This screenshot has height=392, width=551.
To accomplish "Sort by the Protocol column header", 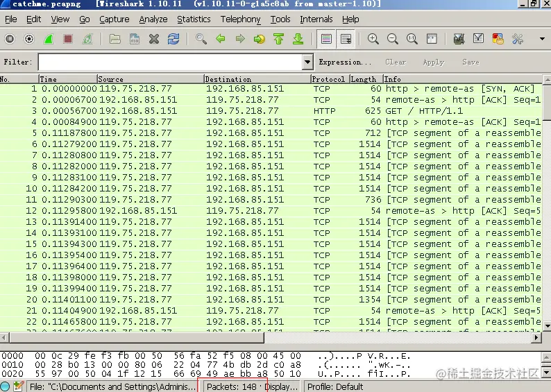I will coord(330,79).
